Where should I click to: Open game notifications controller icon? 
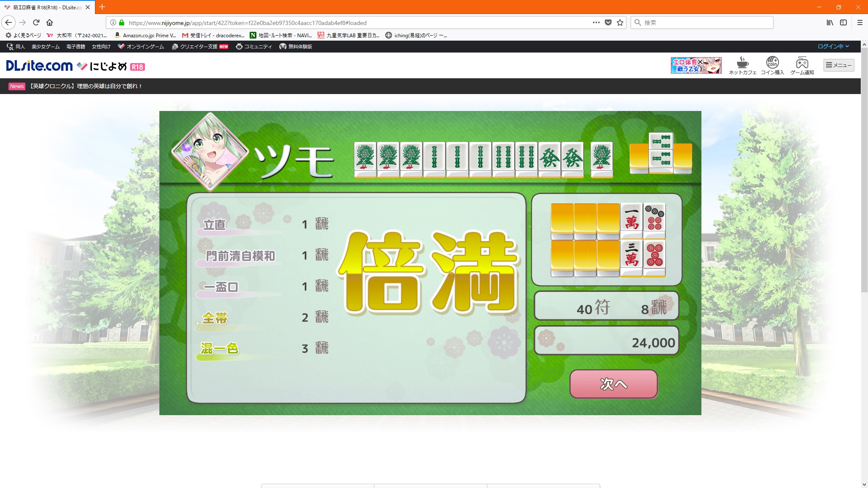click(x=802, y=63)
